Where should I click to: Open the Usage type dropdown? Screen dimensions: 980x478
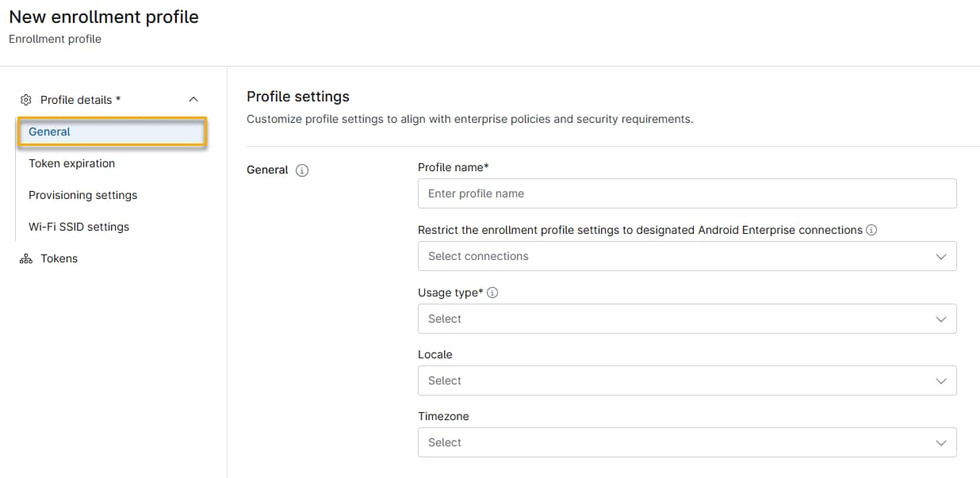click(687, 319)
